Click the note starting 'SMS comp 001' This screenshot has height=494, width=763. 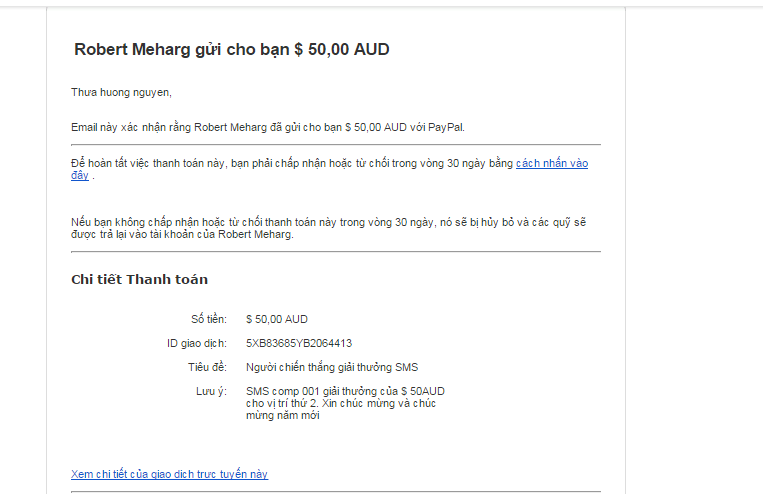click(x=345, y=391)
